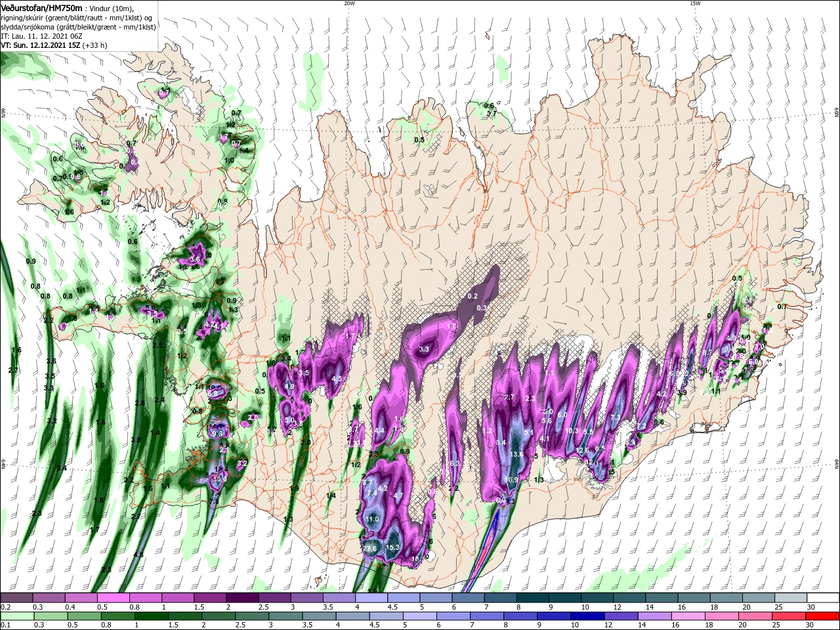Click the 10.3 precipitation value
840x630 pixels.
click(572, 430)
